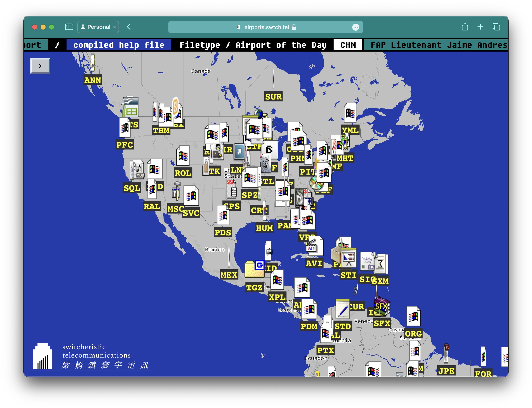Toggle the Safari sidebar
The height and width of the screenshot is (408, 532).
(x=69, y=27)
